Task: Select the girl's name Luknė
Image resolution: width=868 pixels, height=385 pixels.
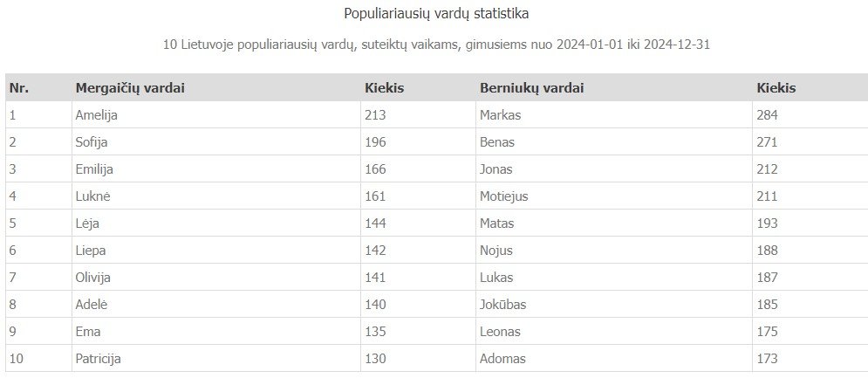Action: [x=93, y=196]
